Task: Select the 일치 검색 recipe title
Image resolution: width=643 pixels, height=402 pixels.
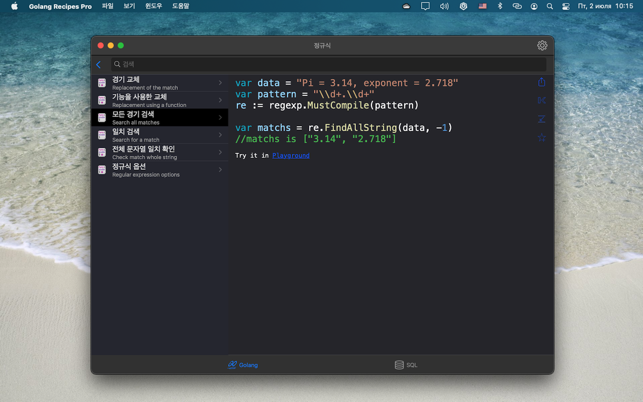Action: click(126, 132)
